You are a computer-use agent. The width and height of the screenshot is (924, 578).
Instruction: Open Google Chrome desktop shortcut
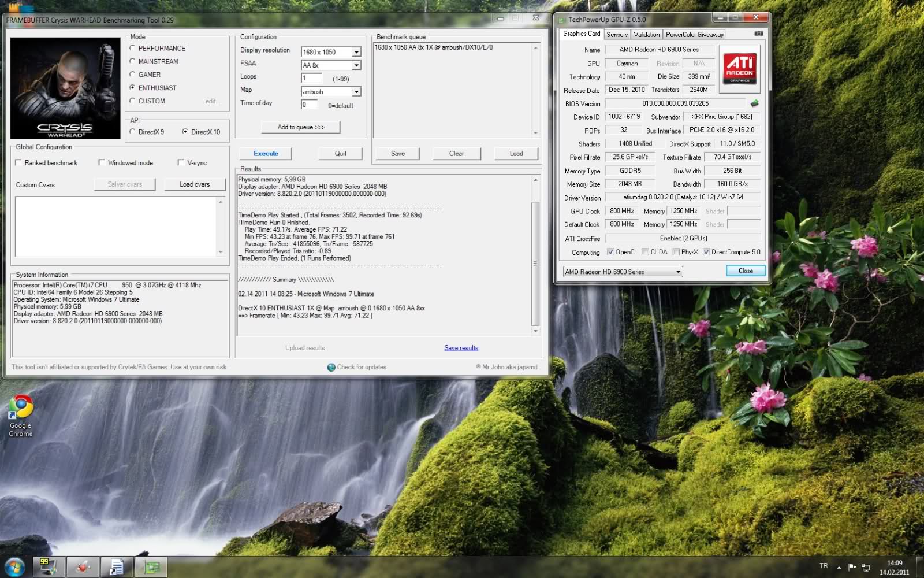(21, 416)
